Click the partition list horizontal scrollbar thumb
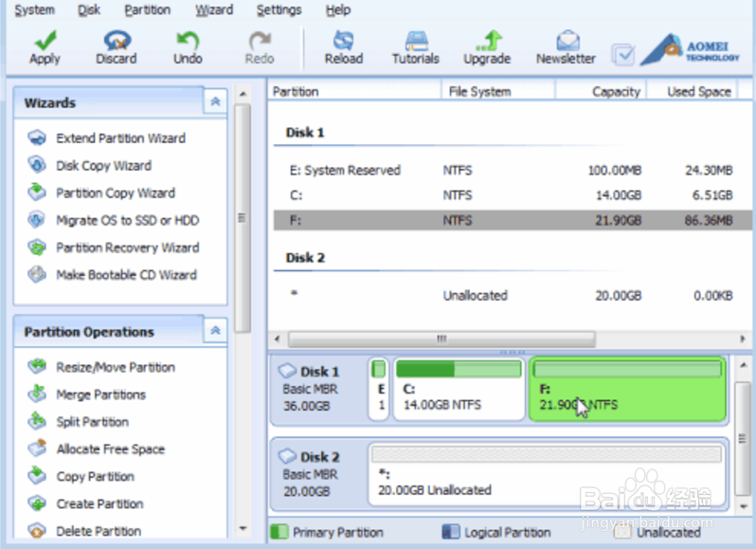The width and height of the screenshot is (756, 549). pos(441,339)
